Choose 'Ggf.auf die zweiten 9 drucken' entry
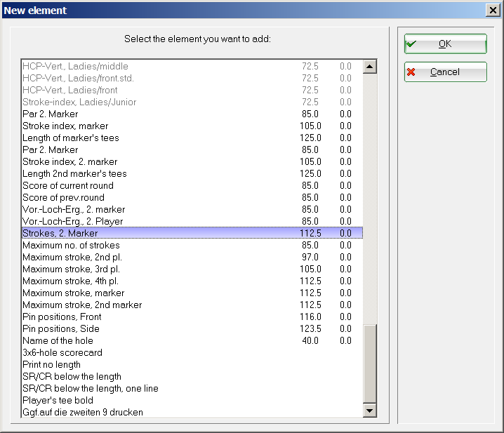 (x=83, y=412)
